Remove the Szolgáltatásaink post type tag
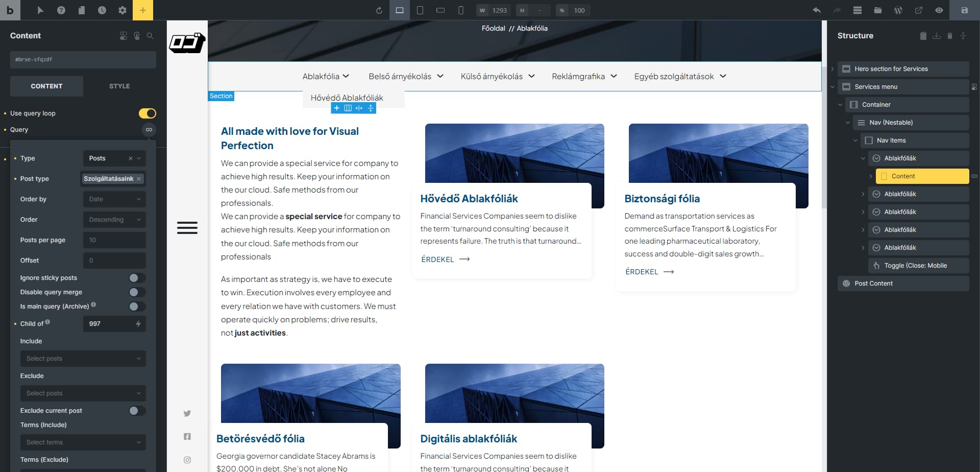The image size is (980, 472). coord(139,179)
